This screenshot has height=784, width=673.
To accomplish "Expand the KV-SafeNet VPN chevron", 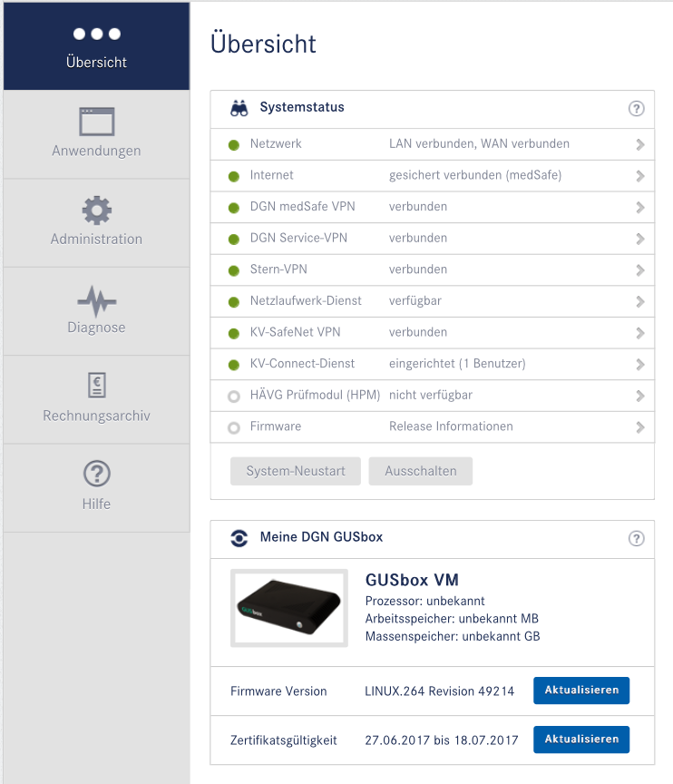I will tap(640, 333).
